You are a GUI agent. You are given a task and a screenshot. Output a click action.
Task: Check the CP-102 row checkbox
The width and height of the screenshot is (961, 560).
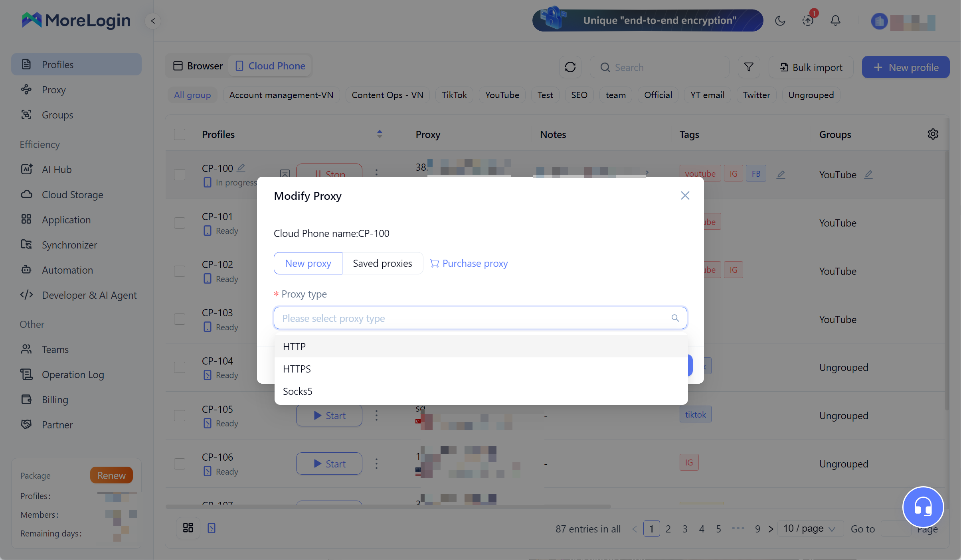click(180, 271)
